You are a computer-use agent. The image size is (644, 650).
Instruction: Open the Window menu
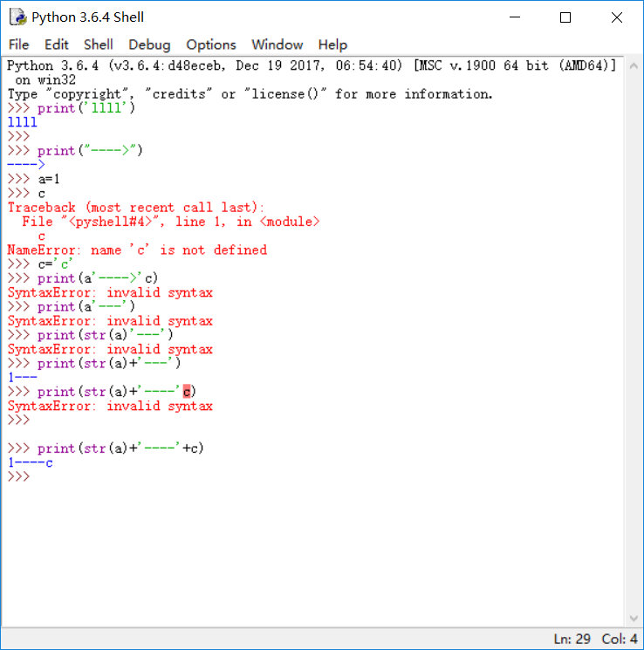click(277, 44)
